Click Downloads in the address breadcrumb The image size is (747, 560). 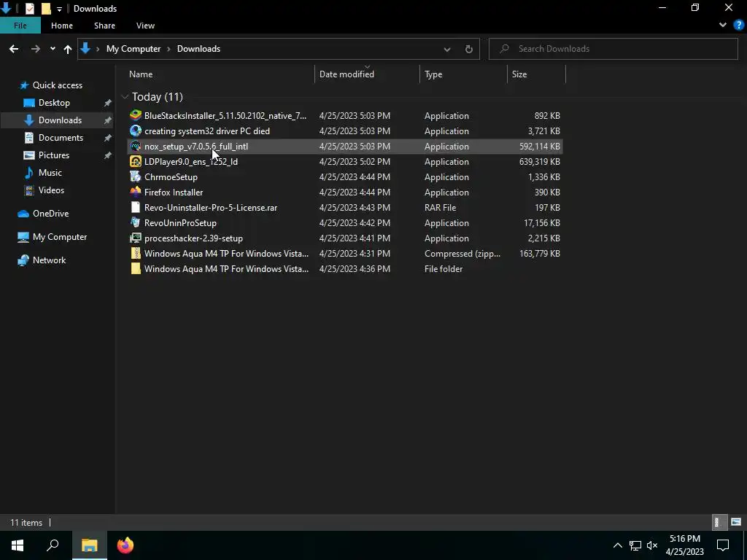198,49
